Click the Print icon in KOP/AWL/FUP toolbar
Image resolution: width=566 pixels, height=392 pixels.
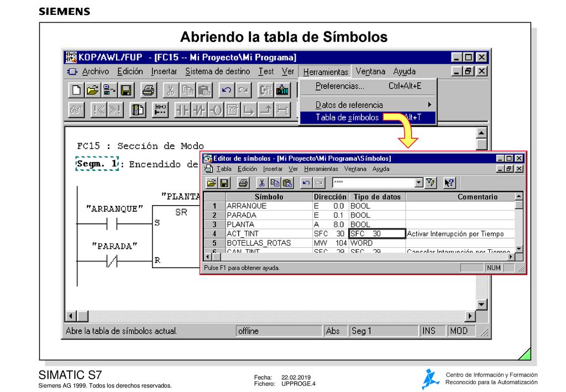coord(148,90)
